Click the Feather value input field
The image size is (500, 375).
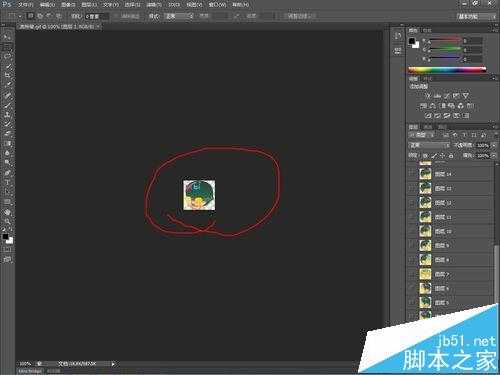tap(96, 16)
